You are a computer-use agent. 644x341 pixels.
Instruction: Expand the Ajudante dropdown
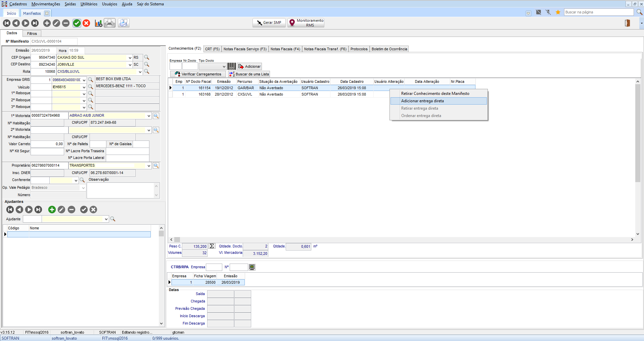[x=106, y=219]
